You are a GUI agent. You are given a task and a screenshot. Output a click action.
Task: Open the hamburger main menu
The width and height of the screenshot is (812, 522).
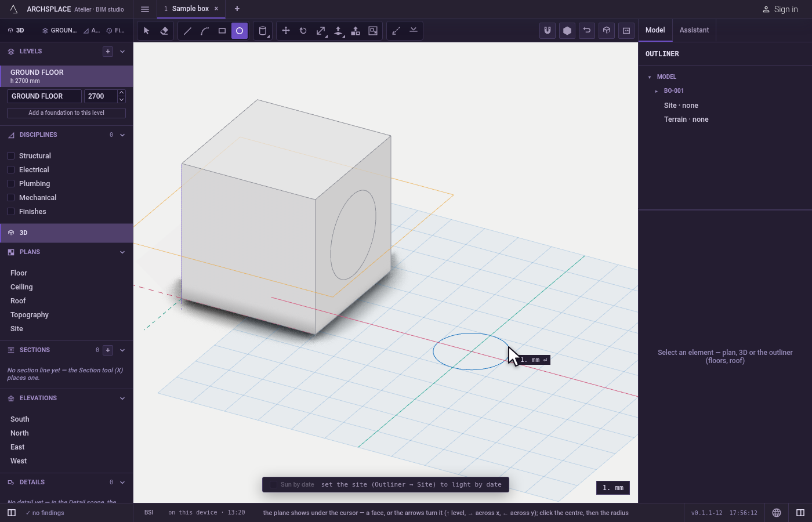coord(145,9)
